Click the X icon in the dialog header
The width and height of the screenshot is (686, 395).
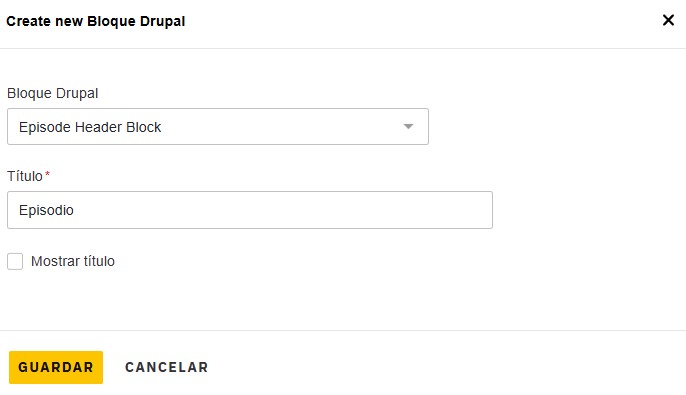coord(668,20)
